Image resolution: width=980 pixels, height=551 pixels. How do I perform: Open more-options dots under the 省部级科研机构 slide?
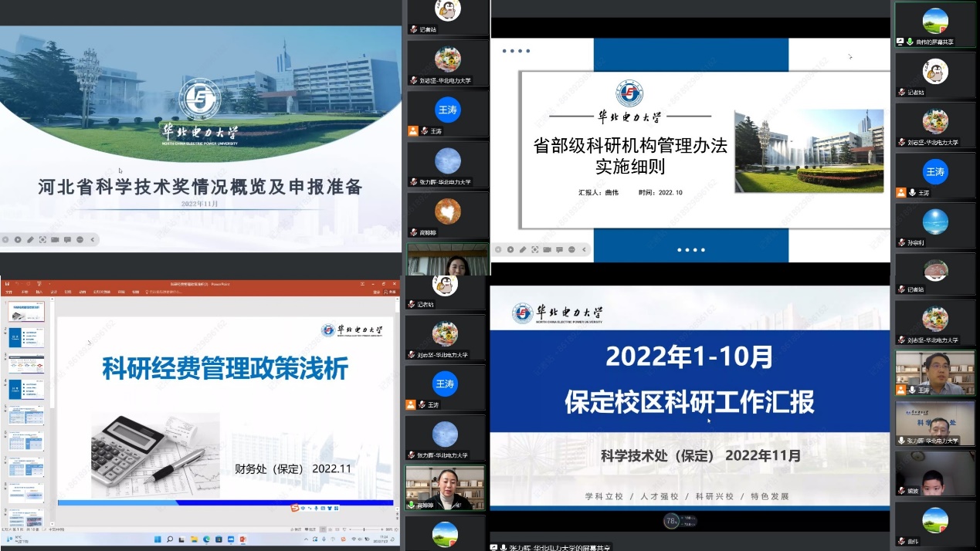point(572,249)
